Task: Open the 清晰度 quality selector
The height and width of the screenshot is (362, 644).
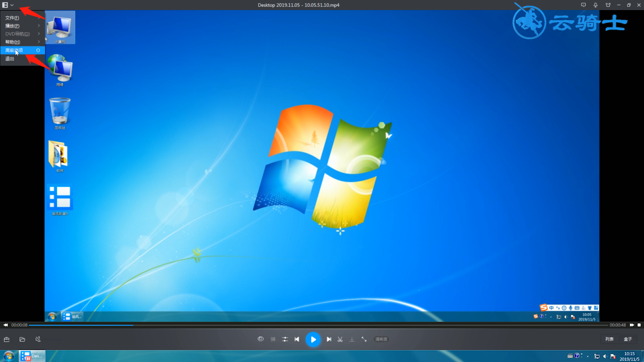Action: (x=381, y=339)
